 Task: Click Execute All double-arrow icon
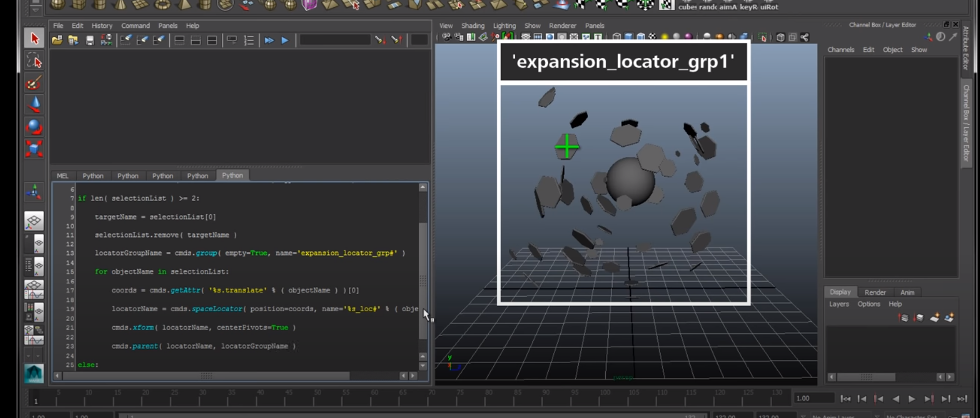coord(269,40)
